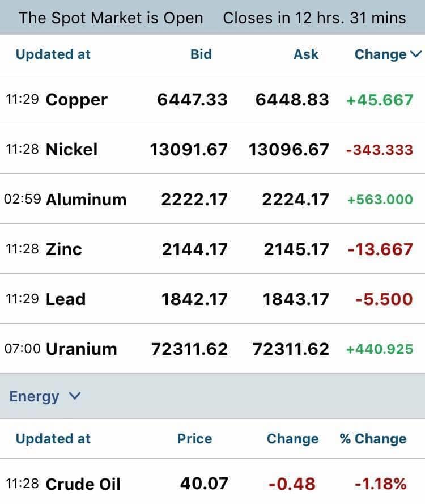425x504 pixels.
Task: Click the % Change column header
Action: 373,438
